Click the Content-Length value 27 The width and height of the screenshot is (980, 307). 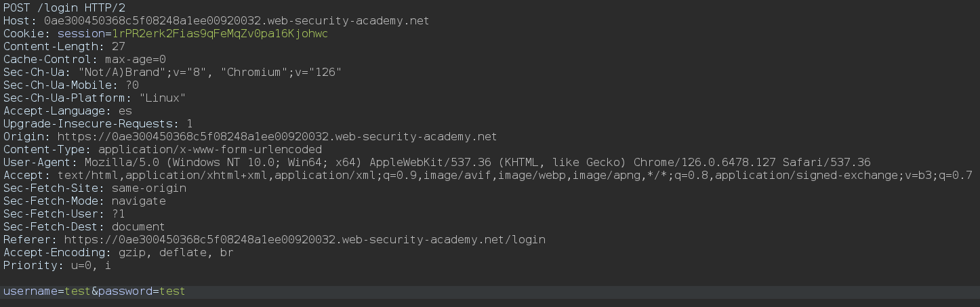(x=118, y=47)
